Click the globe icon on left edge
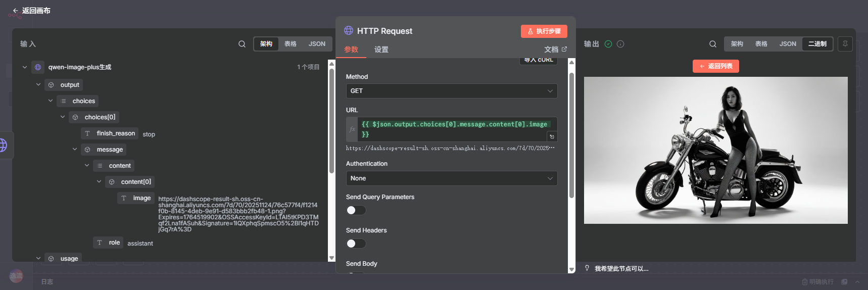Screen dimensions: 868x290 (3, 146)
